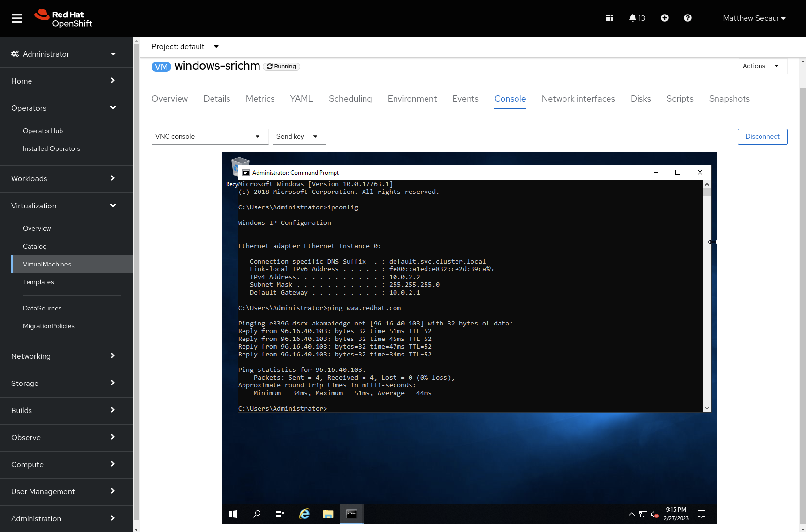
Task: Switch to the Environment tab
Action: (412, 99)
